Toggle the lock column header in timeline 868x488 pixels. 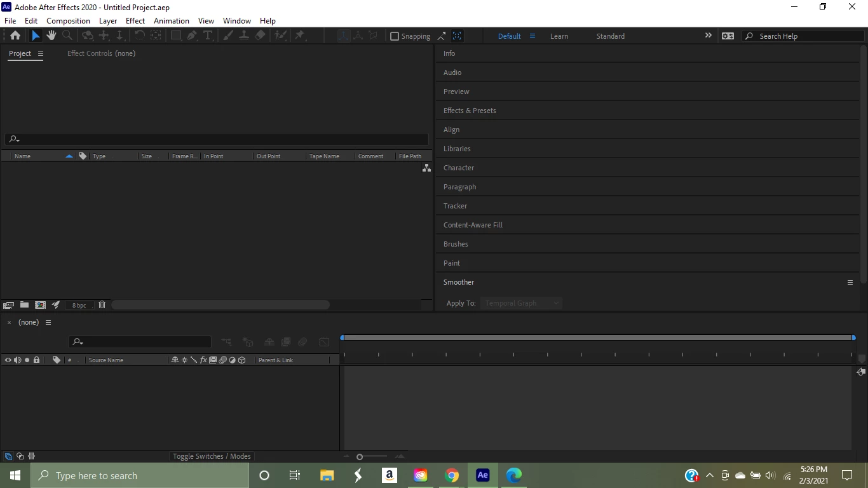(x=37, y=360)
